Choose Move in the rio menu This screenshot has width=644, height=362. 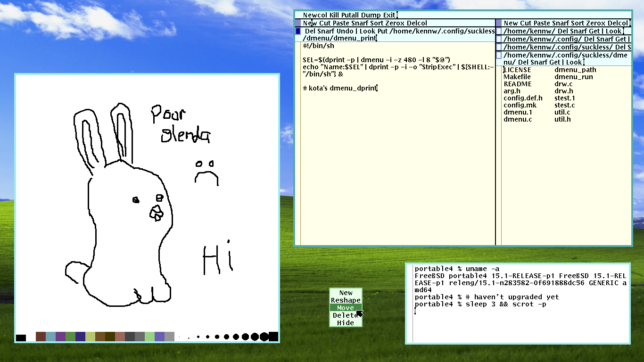tap(346, 308)
